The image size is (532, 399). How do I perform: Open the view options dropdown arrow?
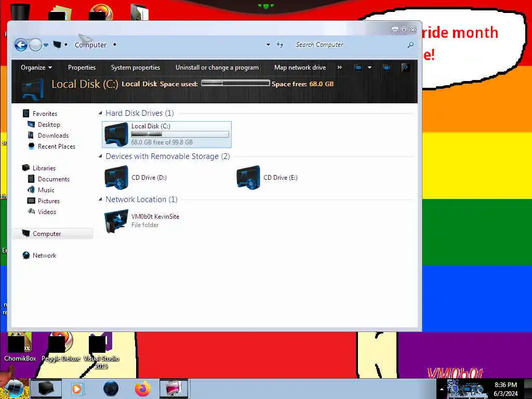[x=369, y=68]
